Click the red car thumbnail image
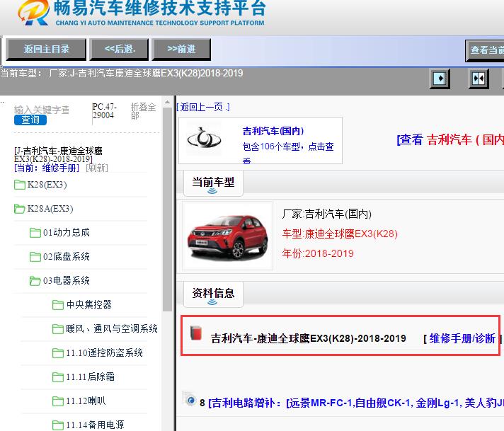 click(227, 236)
